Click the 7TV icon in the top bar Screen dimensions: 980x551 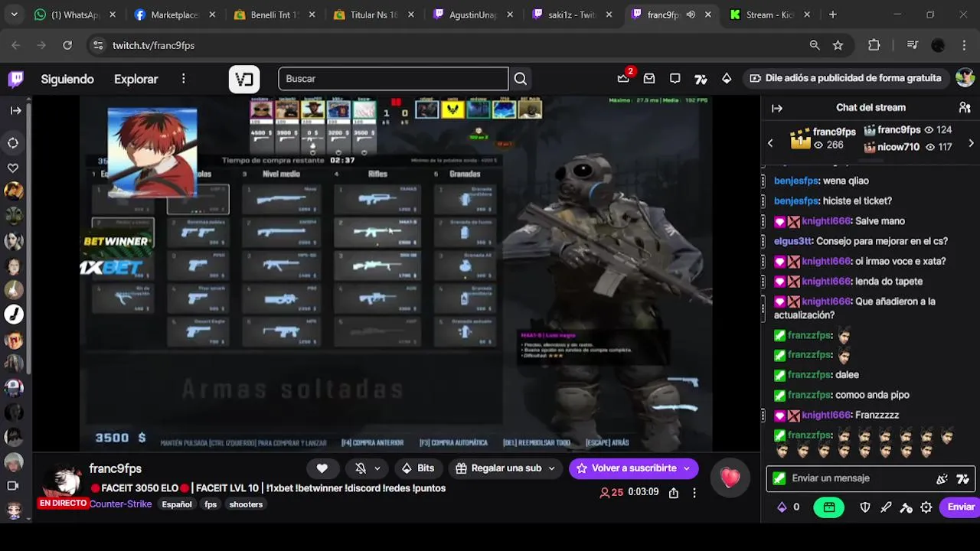click(x=701, y=79)
